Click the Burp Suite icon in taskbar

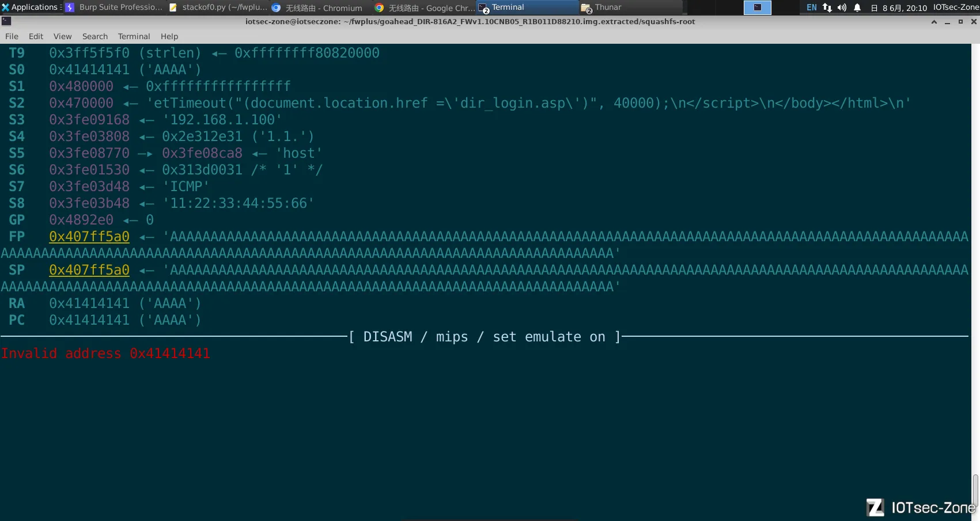coord(70,7)
